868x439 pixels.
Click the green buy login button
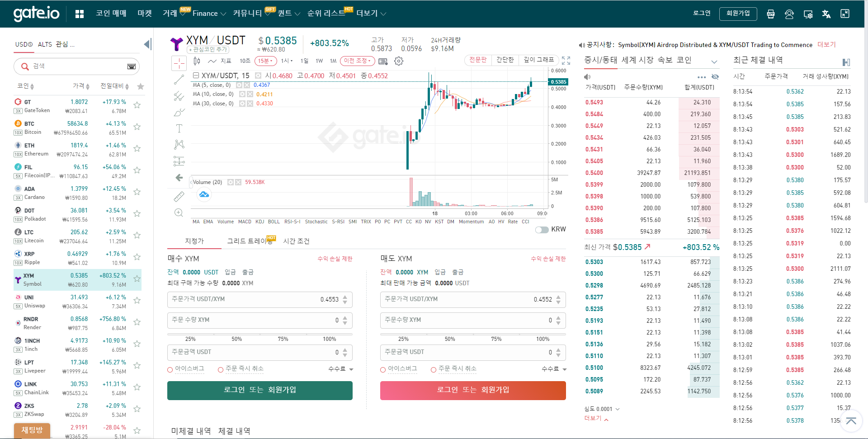point(260,391)
